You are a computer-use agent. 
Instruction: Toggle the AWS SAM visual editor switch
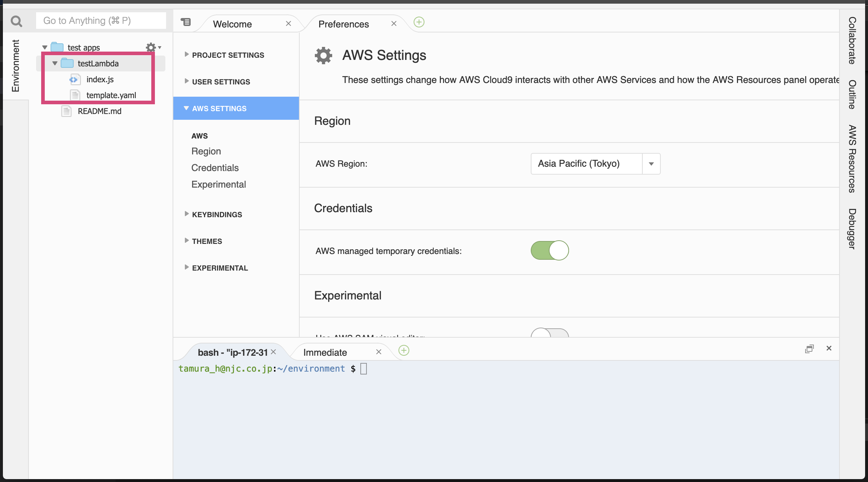tap(550, 333)
